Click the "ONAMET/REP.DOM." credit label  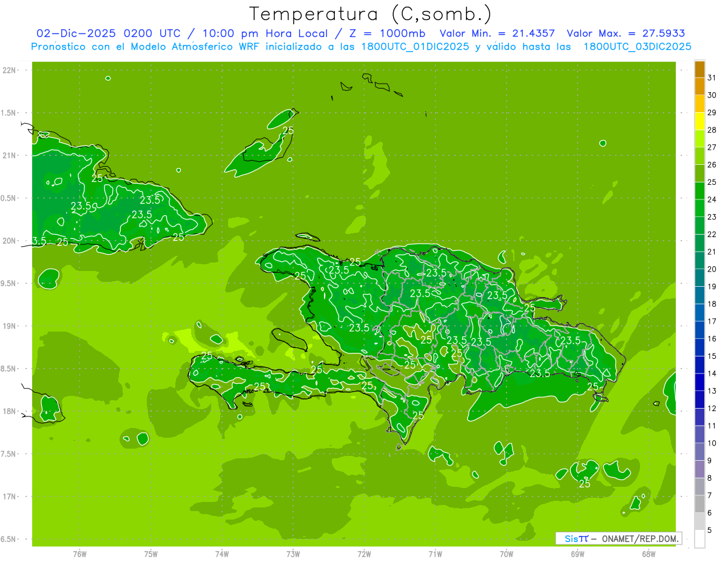[x=639, y=538]
